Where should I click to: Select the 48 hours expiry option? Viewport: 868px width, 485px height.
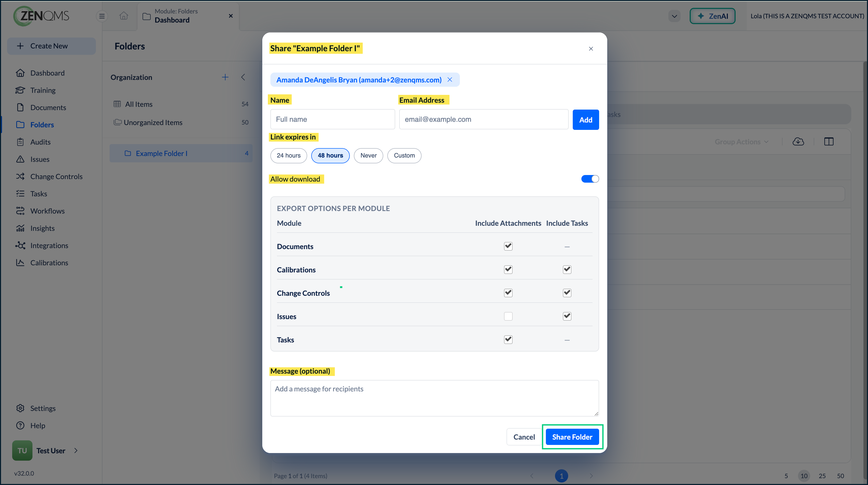pyautogui.click(x=330, y=155)
